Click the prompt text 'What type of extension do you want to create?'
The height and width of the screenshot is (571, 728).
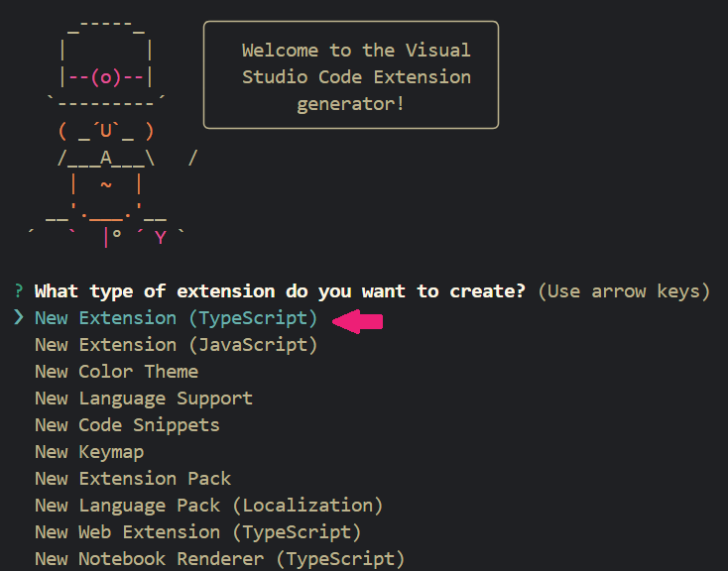[280, 291]
